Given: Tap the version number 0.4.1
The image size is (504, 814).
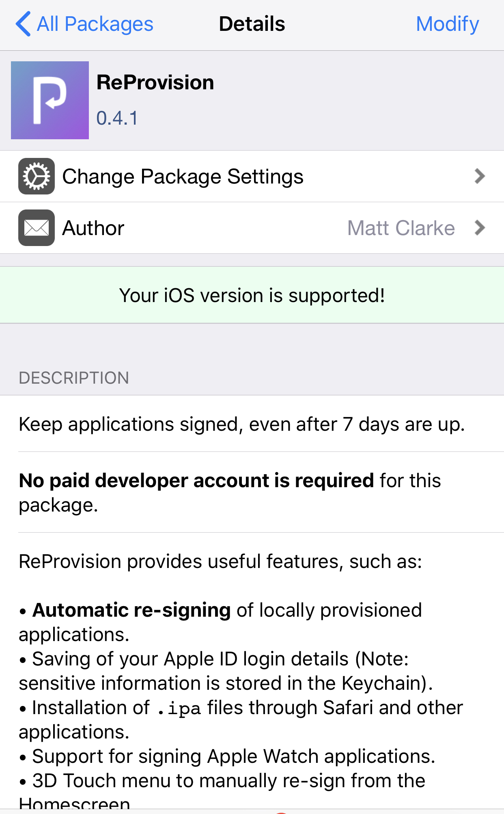Looking at the screenshot, I should tap(117, 118).
